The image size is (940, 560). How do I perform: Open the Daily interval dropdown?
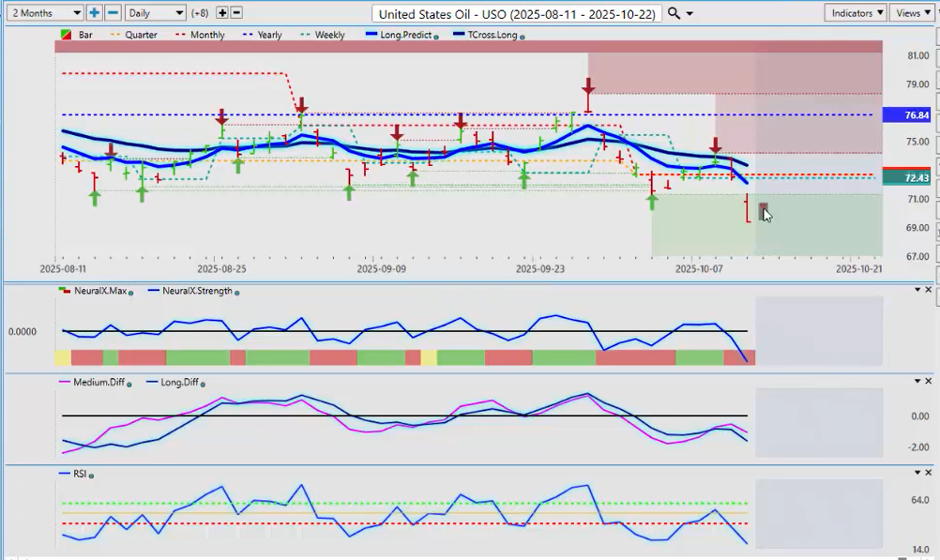pos(155,13)
